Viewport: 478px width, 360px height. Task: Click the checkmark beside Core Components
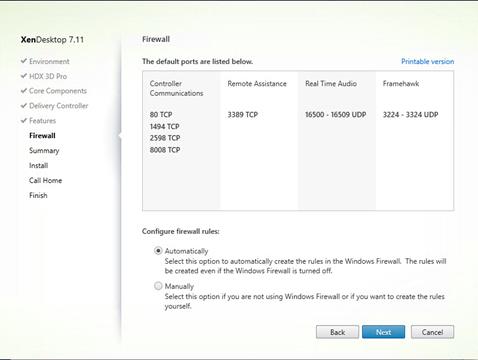24,91
